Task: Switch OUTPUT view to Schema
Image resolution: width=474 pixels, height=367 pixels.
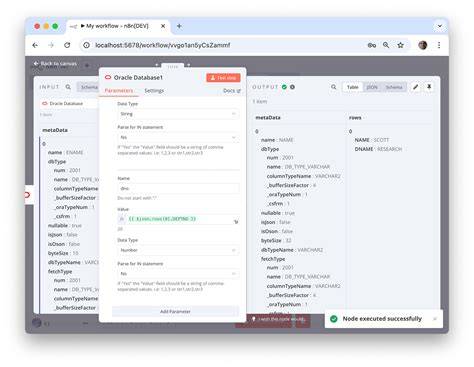Action: pyautogui.click(x=394, y=87)
